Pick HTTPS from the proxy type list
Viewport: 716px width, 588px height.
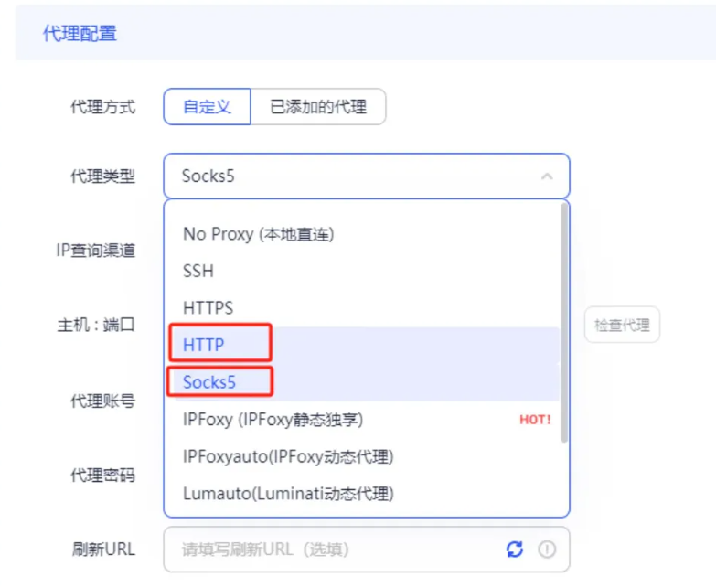pyautogui.click(x=208, y=308)
